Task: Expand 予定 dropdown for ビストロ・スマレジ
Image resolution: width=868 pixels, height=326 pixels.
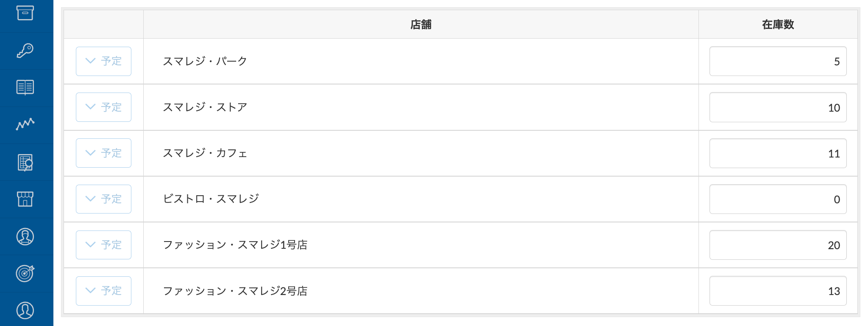Action: point(103,199)
